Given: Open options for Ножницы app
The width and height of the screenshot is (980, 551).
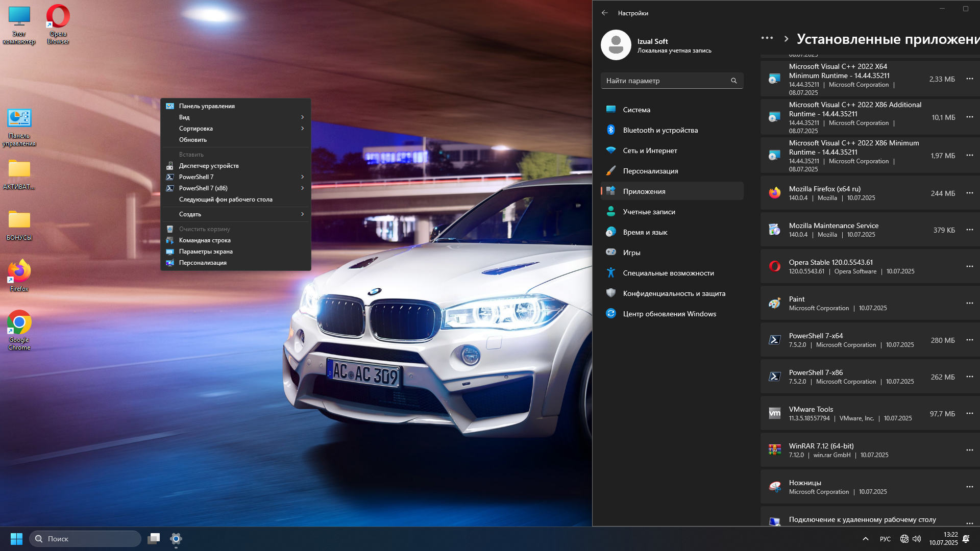Looking at the screenshot, I should (x=969, y=487).
